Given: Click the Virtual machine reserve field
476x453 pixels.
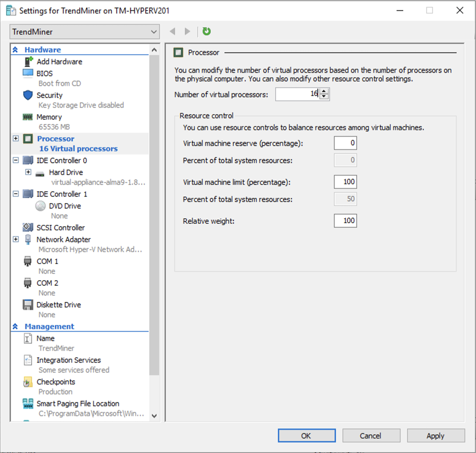Looking at the screenshot, I should [x=345, y=143].
